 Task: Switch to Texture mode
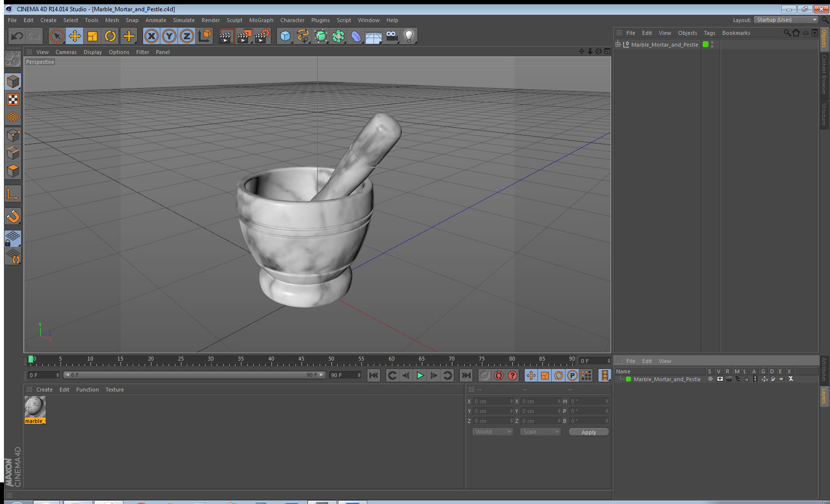(13, 100)
